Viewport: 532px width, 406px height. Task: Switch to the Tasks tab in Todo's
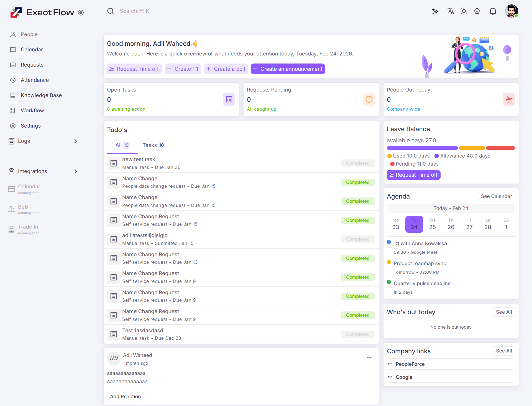(153, 145)
